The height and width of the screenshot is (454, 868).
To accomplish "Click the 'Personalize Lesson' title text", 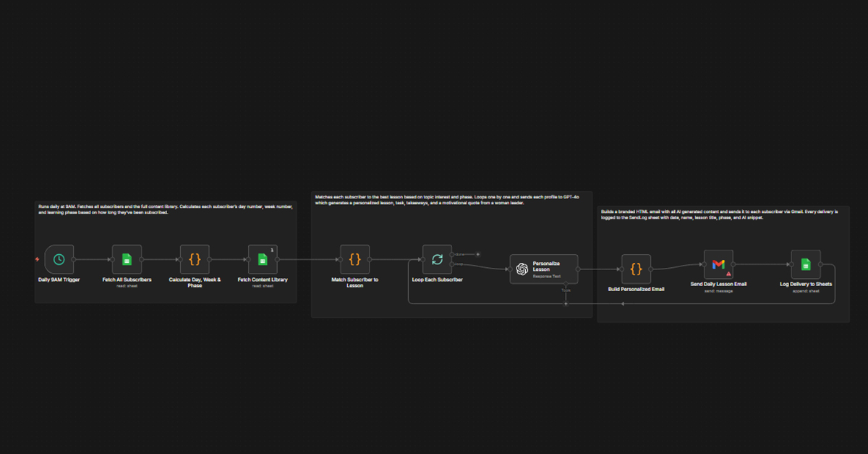I will point(546,266).
